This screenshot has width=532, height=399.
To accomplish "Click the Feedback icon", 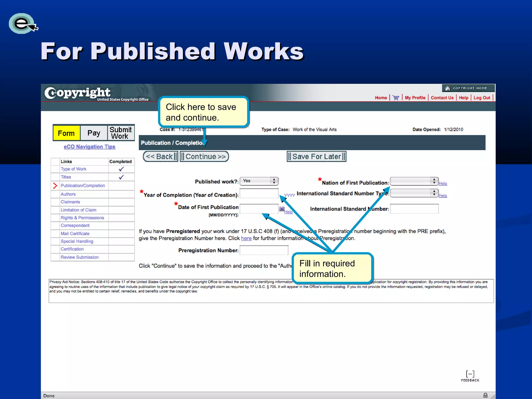I will click(x=470, y=376).
